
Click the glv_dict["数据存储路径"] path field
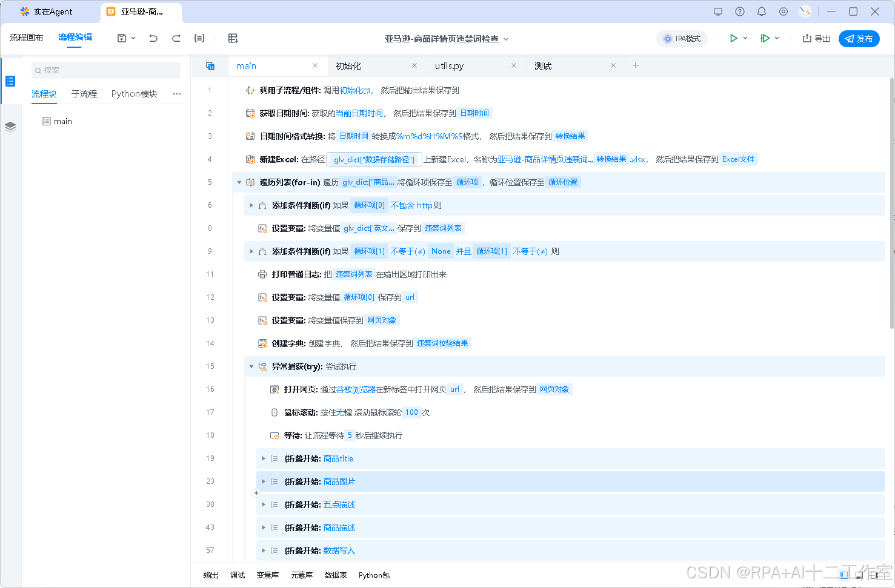(374, 159)
